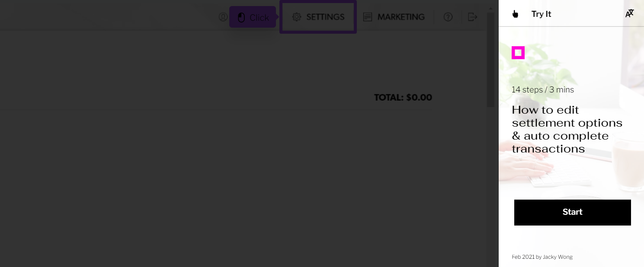Click the pink square logo

[518, 53]
